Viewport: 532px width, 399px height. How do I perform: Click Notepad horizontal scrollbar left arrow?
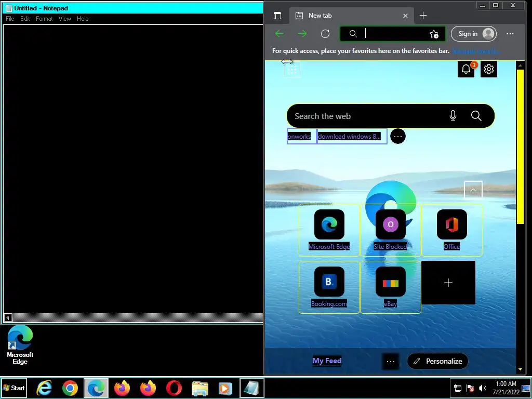pyautogui.click(x=8, y=317)
